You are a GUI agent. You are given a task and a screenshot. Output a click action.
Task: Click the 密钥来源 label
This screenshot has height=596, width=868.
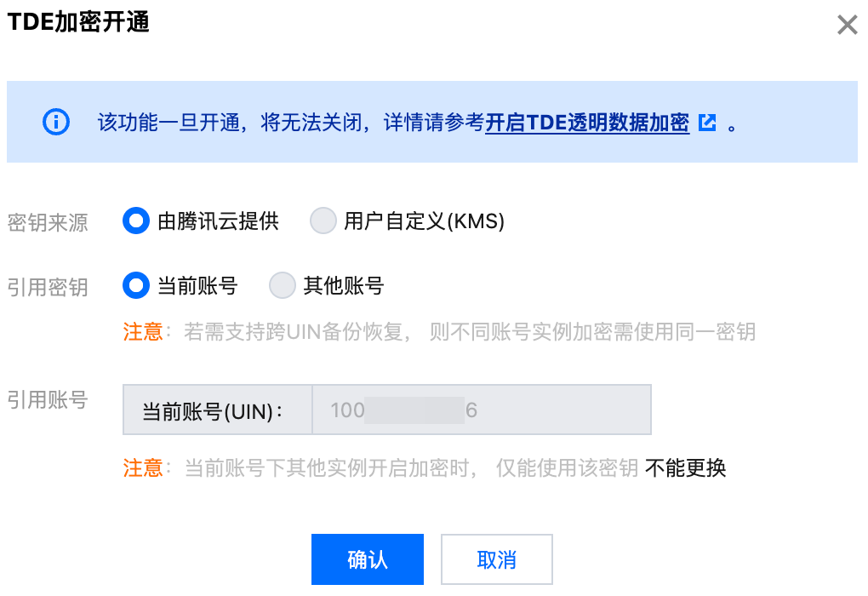tap(48, 222)
